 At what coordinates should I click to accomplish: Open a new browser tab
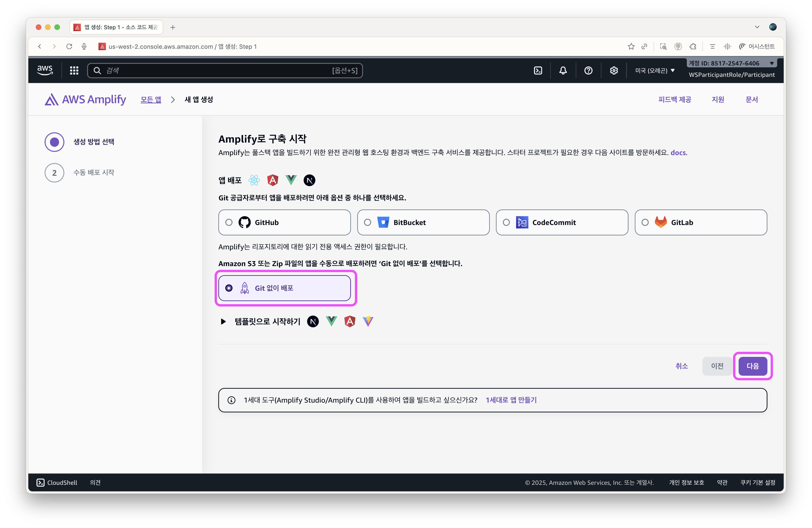click(x=173, y=27)
